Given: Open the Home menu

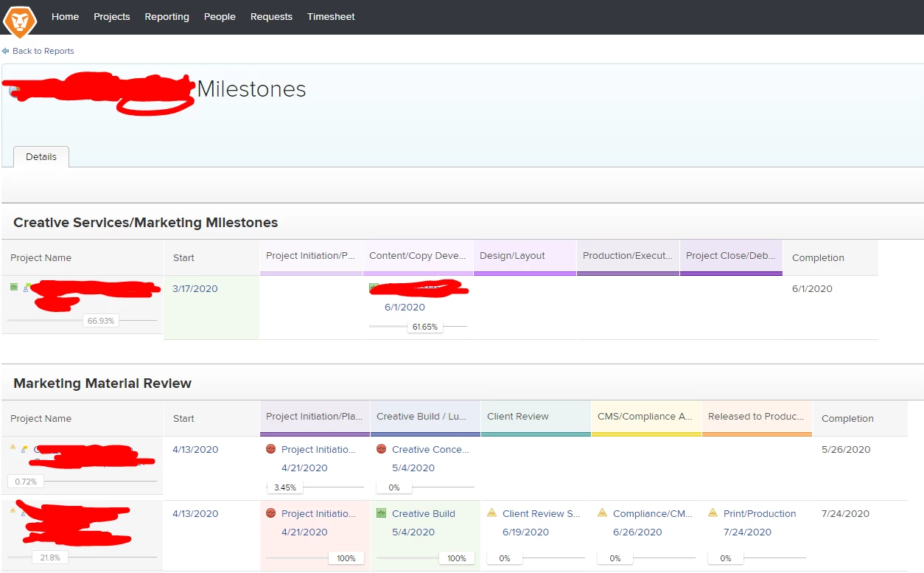Looking at the screenshot, I should coord(65,16).
